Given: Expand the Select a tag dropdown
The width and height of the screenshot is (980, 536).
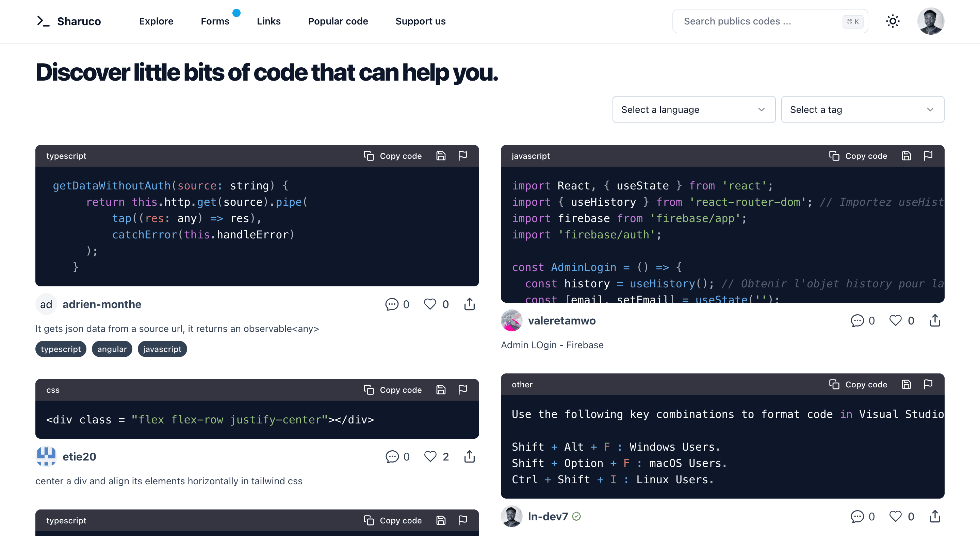Looking at the screenshot, I should (862, 110).
